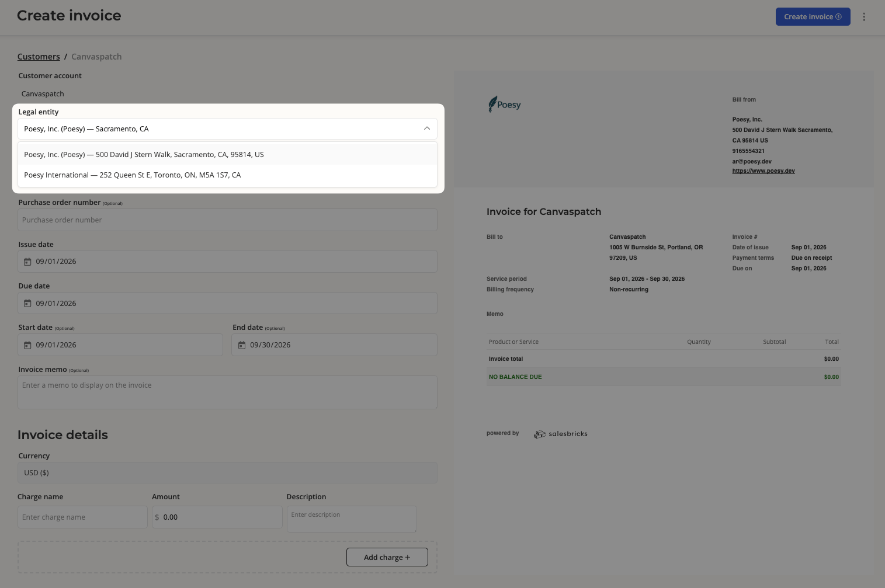The image size is (885, 588).
Task: Click the 'Invoice for Canvaspatch' heading
Action: click(544, 212)
